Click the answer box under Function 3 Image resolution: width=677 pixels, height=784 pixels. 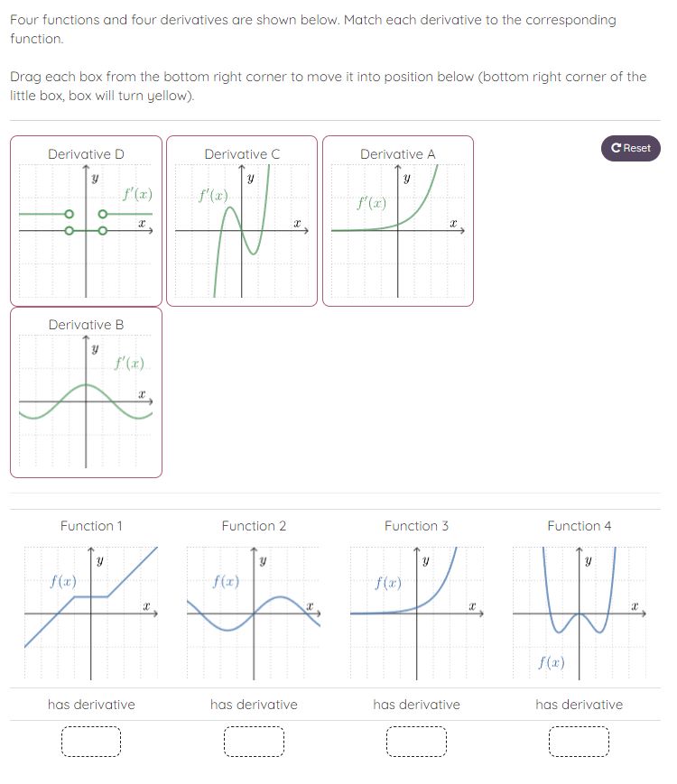coord(416,740)
